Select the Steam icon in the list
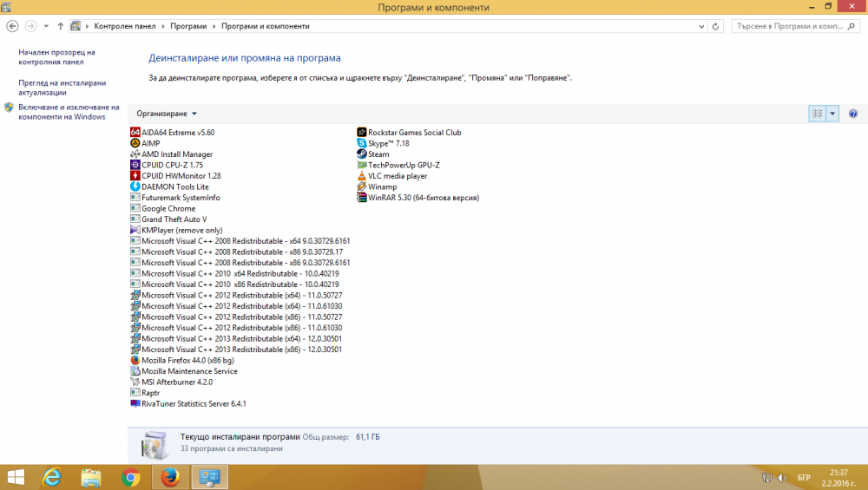The image size is (868, 490). click(x=361, y=154)
